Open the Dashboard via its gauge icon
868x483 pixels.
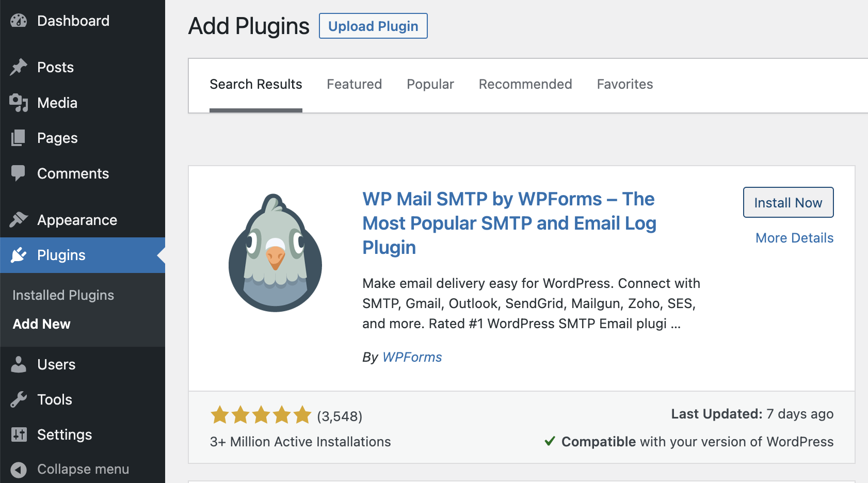pos(18,21)
